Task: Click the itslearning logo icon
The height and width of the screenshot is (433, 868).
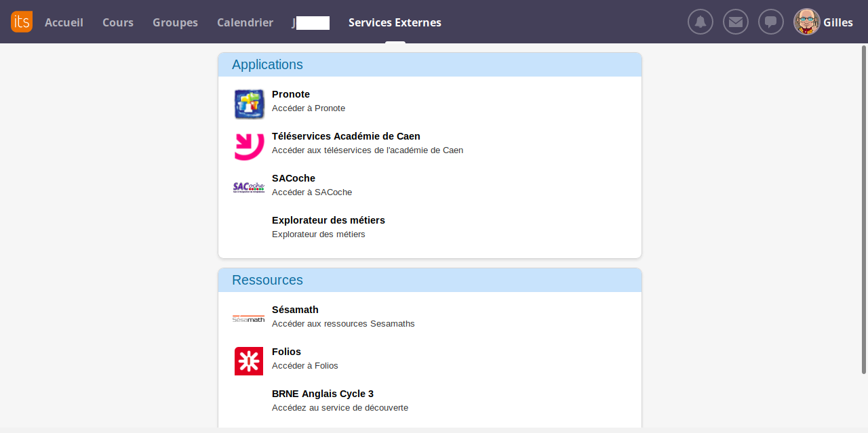Action: (x=22, y=22)
